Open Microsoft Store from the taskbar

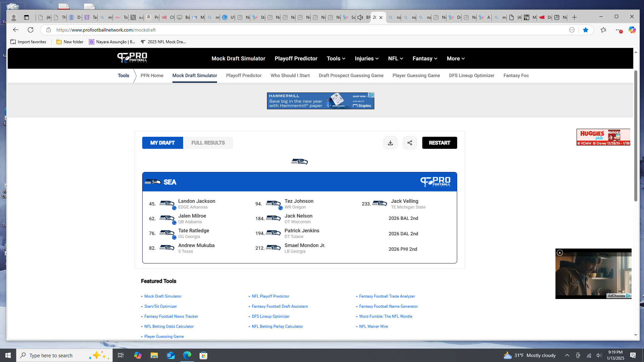click(x=203, y=355)
